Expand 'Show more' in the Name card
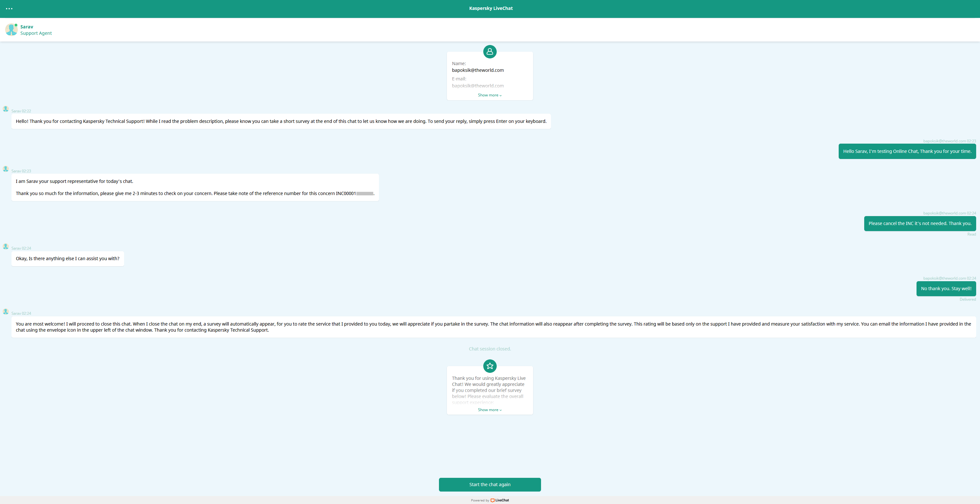The height and width of the screenshot is (504, 980). [x=490, y=95]
